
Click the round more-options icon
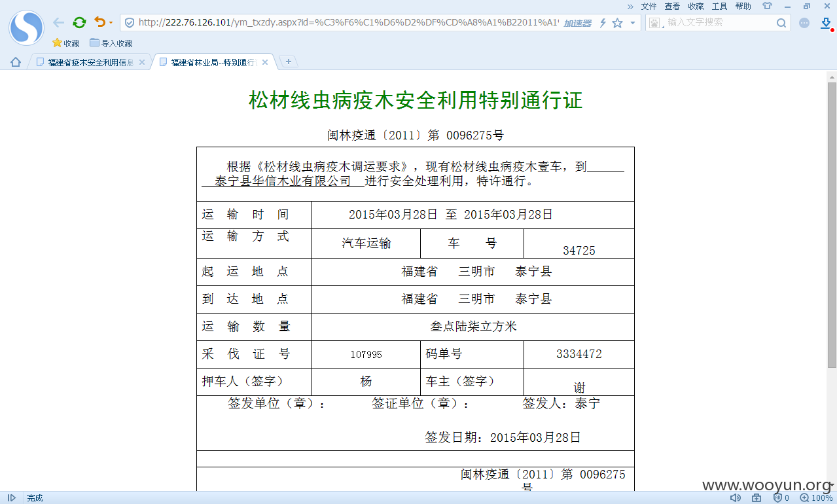coord(804,23)
